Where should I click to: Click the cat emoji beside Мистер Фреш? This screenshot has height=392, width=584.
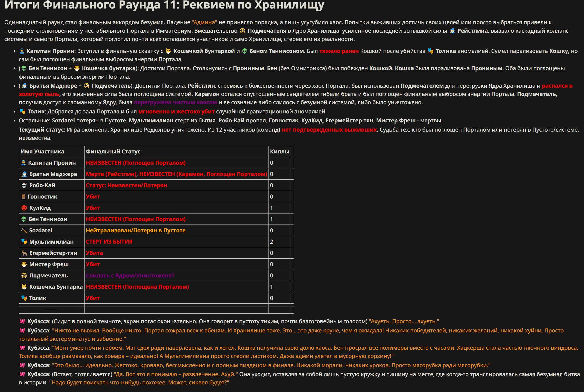pyautogui.click(x=24, y=264)
